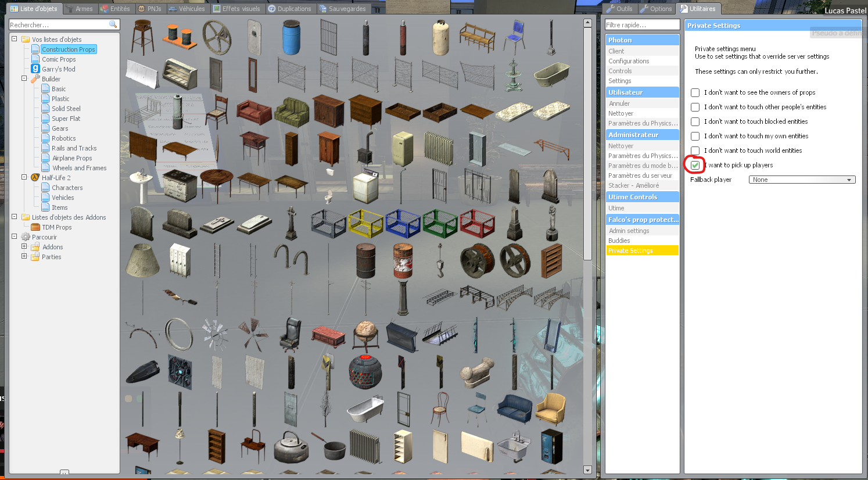Collapse the 'Vos listes d'objets' tree node
This screenshot has width=868, height=480.
click(x=15, y=39)
